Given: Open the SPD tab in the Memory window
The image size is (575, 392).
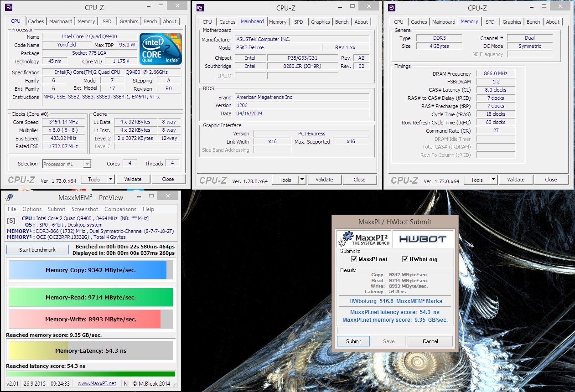Looking at the screenshot, I should 490,22.
